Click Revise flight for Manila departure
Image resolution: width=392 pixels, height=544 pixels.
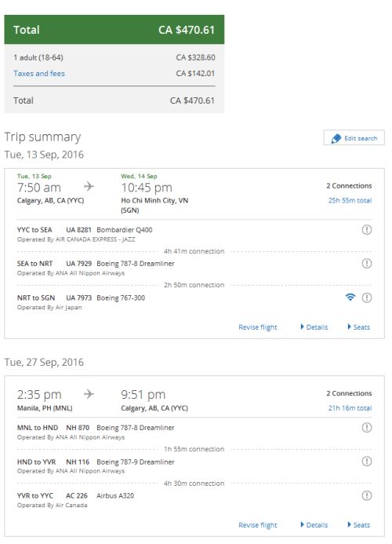(x=258, y=525)
